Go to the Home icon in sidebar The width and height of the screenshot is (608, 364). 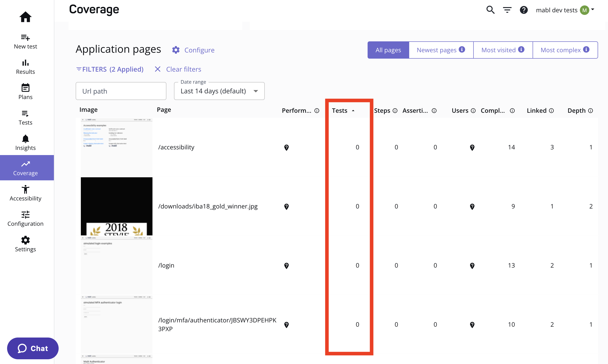click(x=25, y=17)
